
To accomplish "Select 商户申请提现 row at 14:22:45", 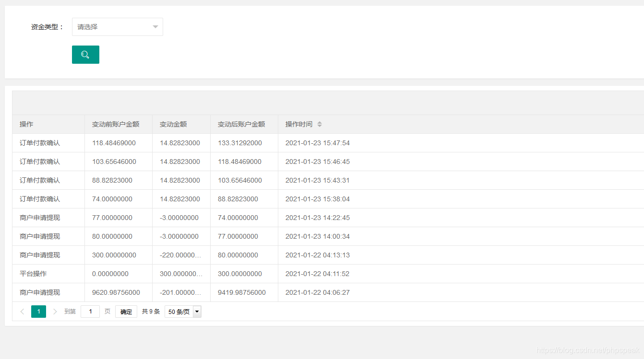I will pos(40,218).
